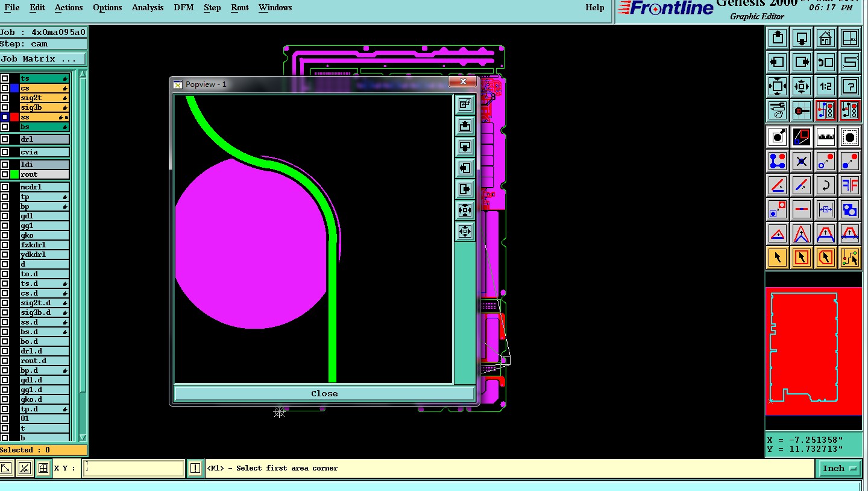
Task: Select the ldi layer name
Action: point(45,165)
